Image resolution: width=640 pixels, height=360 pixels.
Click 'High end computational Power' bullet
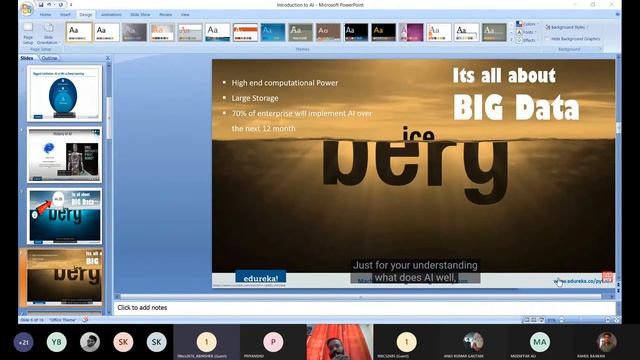point(285,83)
